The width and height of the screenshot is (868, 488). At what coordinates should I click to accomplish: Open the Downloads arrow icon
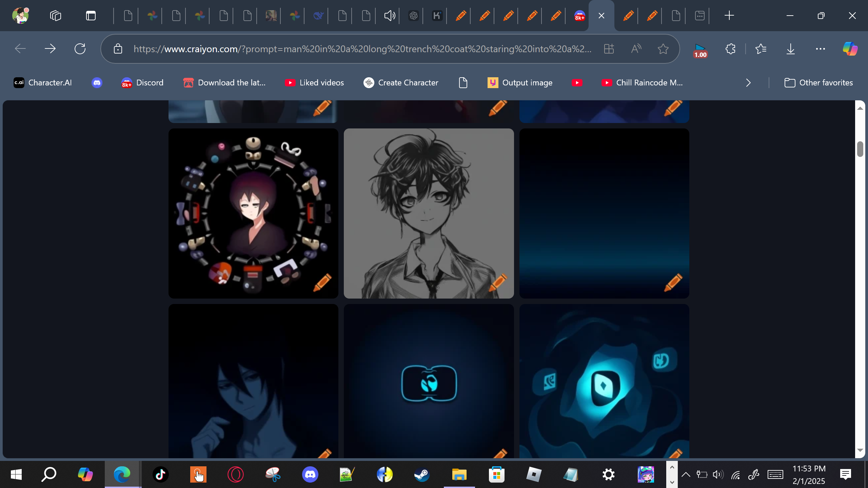790,49
